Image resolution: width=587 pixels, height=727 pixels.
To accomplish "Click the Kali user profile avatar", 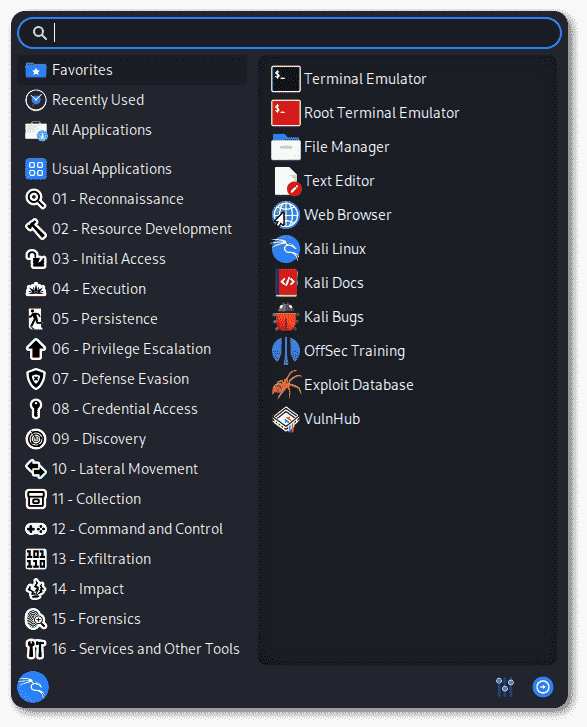I will tap(33, 687).
